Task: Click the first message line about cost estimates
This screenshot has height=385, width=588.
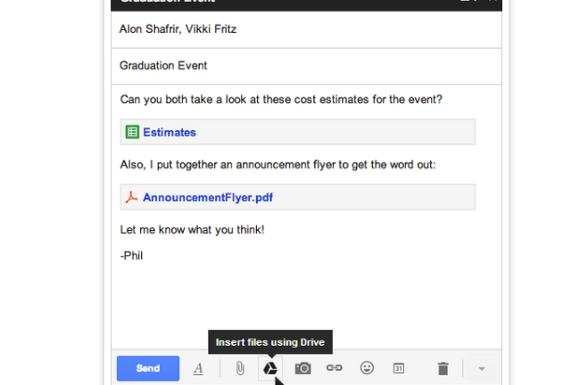Action: (x=281, y=100)
